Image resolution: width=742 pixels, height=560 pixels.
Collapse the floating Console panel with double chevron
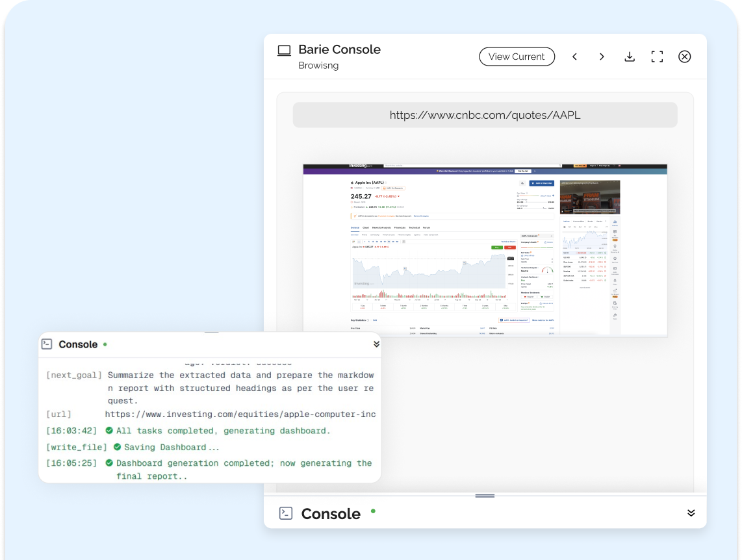[x=376, y=344]
